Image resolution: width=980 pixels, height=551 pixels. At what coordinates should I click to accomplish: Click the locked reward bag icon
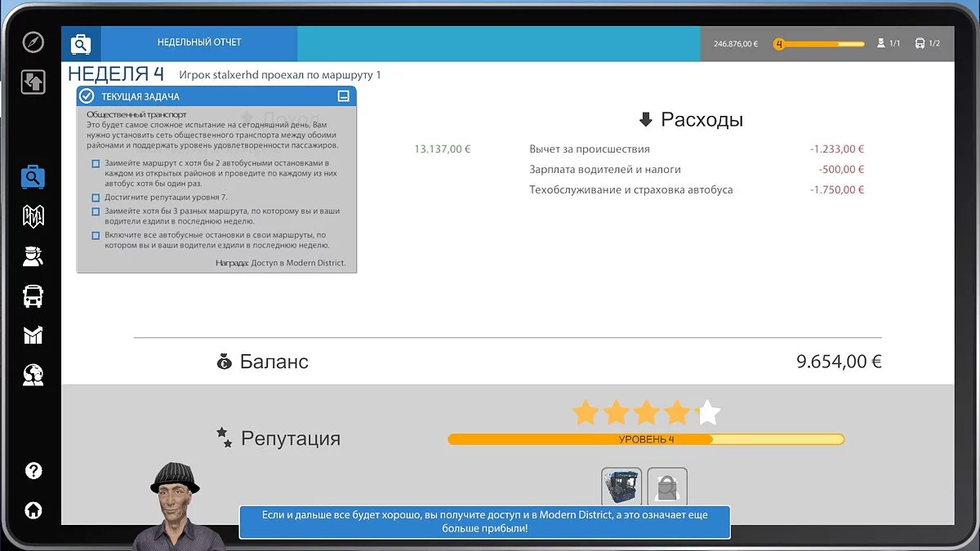[667, 487]
